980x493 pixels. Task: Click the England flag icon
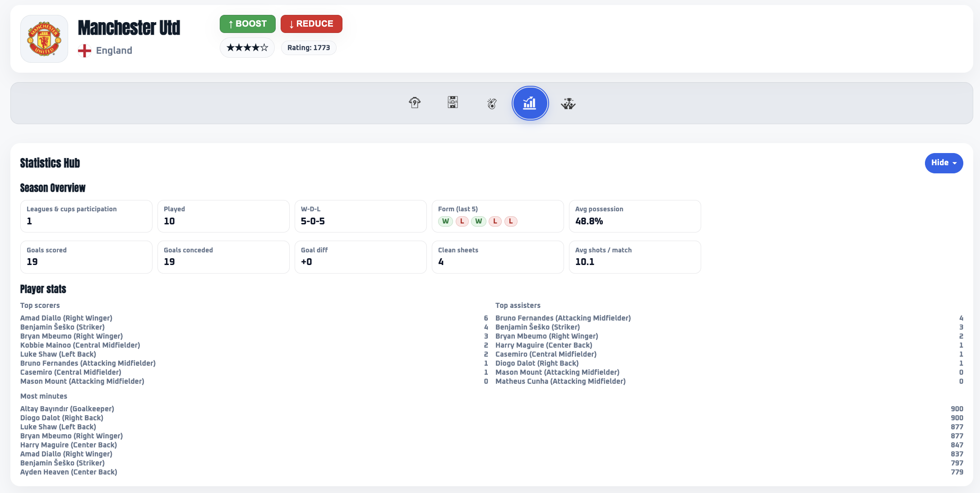tap(84, 51)
